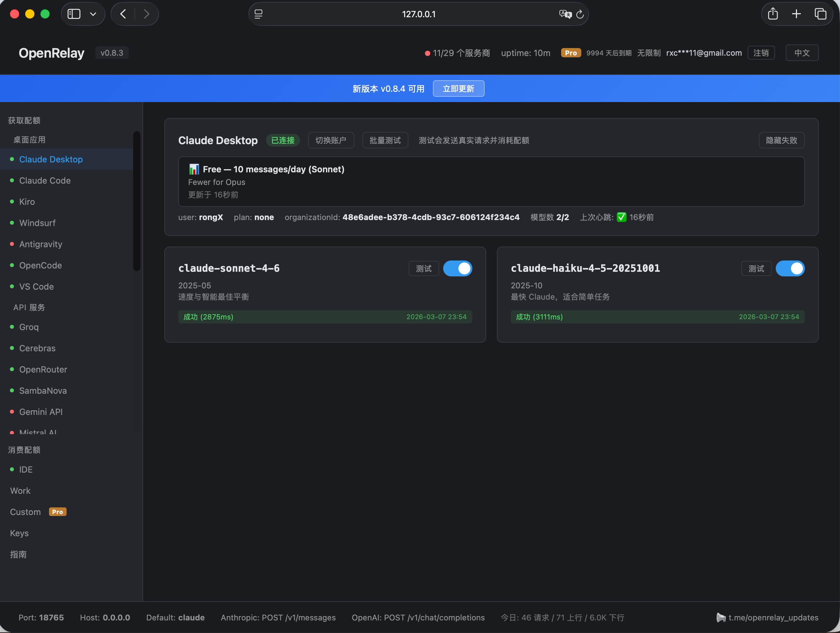Click the Free — 10 messages/day quota heading
840x633 pixels.
coord(273,169)
